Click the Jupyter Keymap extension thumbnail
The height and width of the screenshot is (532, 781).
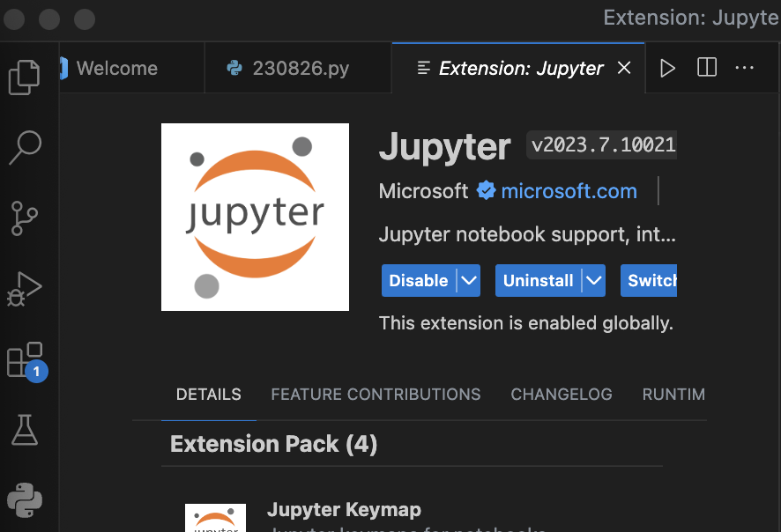[215, 518]
